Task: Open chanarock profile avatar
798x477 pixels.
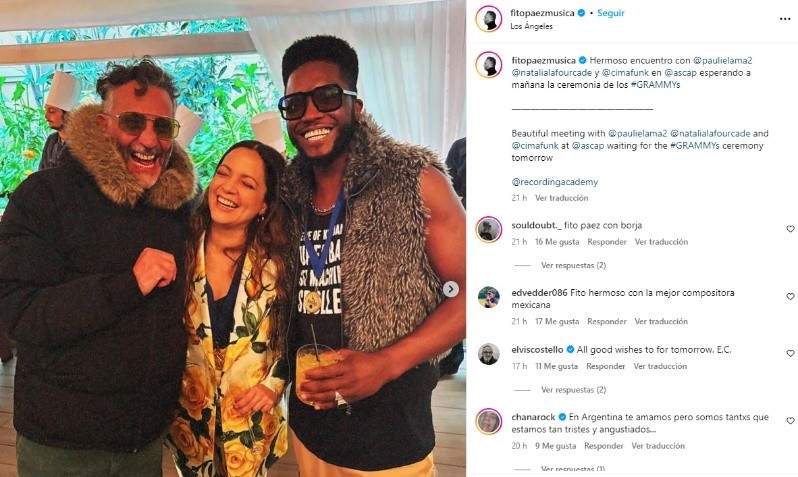Action: click(489, 422)
